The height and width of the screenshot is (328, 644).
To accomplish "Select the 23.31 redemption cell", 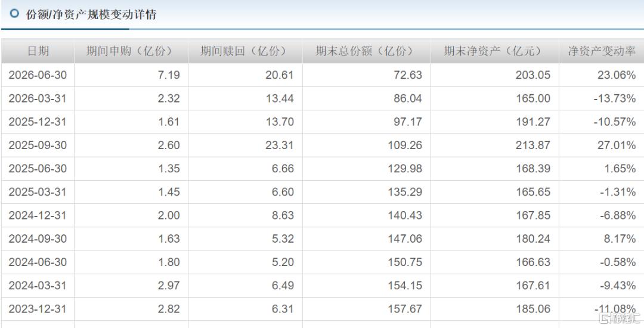I will (x=245, y=146).
